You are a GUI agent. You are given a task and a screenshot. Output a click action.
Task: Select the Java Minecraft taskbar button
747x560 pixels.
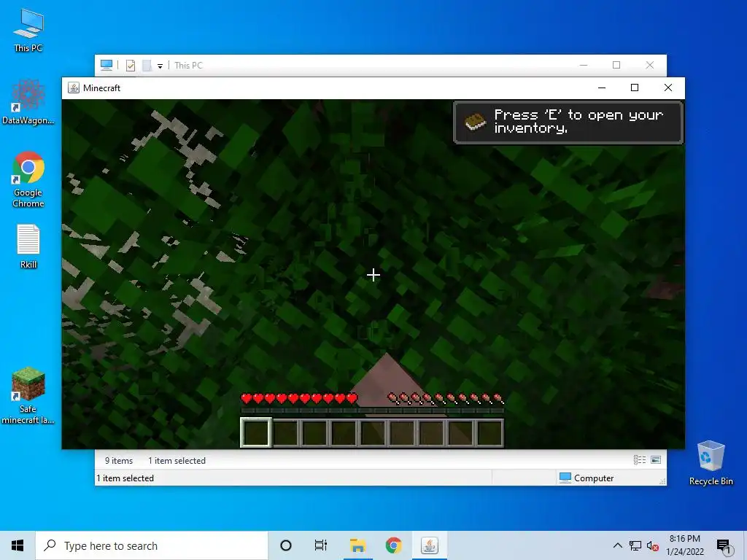[429, 545]
